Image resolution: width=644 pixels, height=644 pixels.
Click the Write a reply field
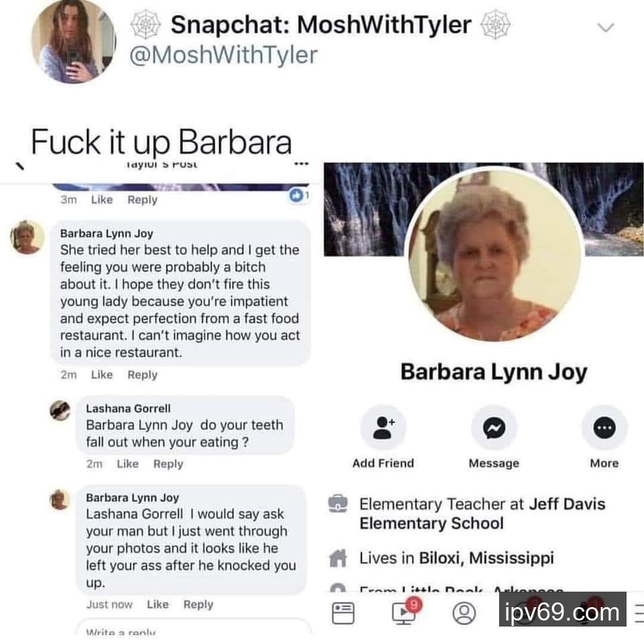(193, 629)
